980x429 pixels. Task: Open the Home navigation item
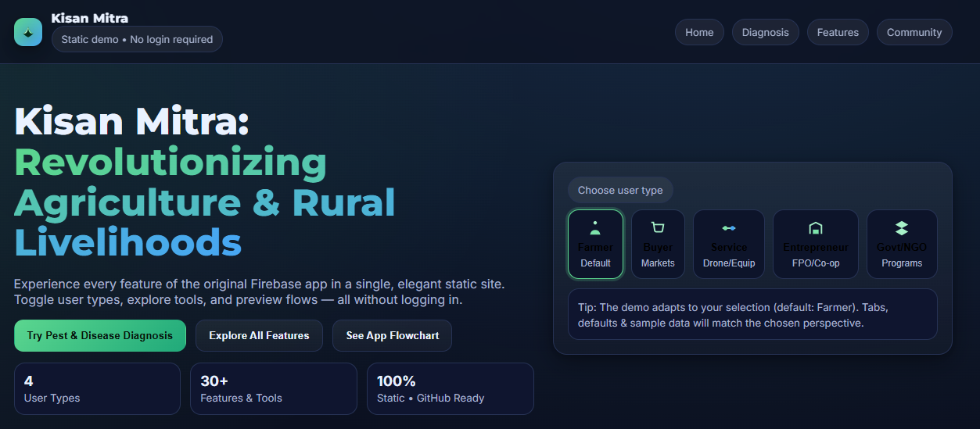click(x=699, y=33)
